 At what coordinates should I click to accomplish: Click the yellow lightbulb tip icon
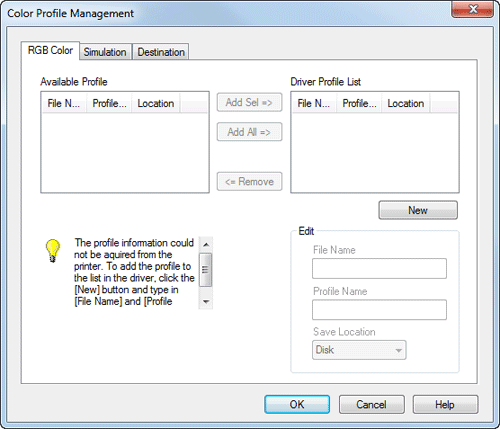point(53,251)
